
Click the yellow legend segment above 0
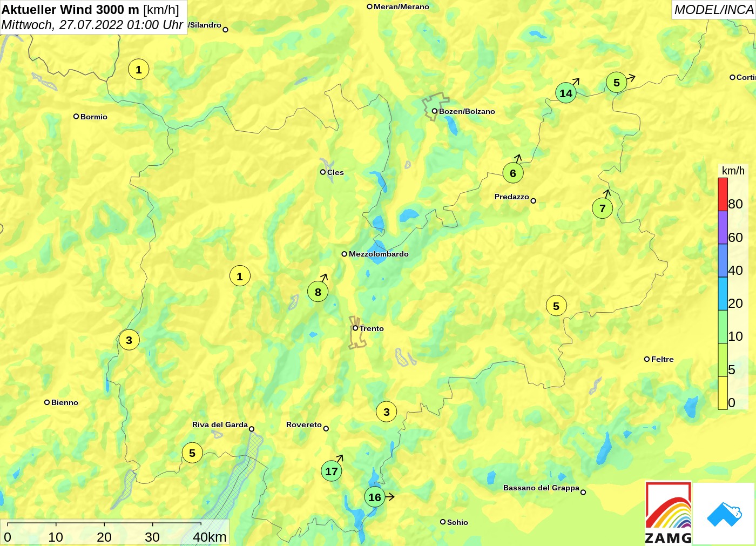coord(723,393)
